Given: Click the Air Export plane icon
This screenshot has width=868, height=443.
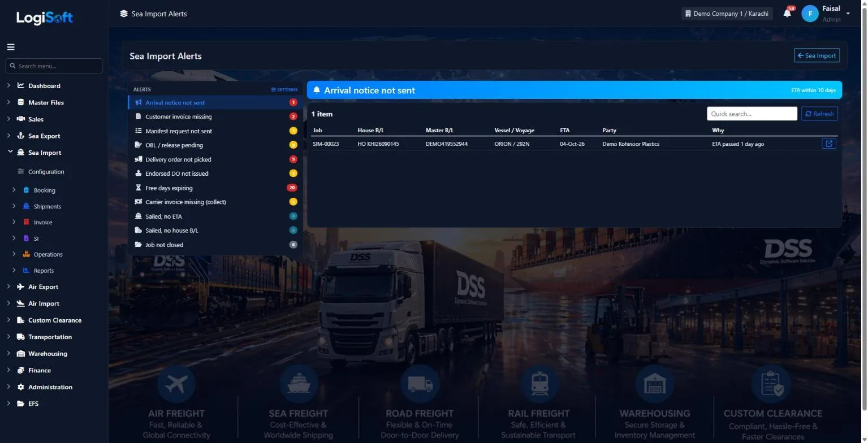Looking at the screenshot, I should pyautogui.click(x=21, y=286).
